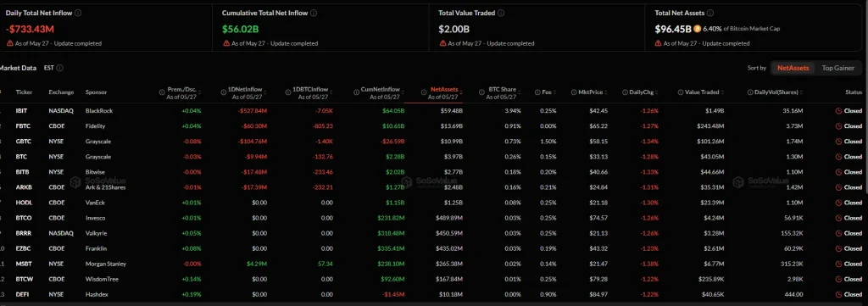868x306 pixels.
Task: Click warning icon under the $56.02B value
Action: click(x=225, y=43)
